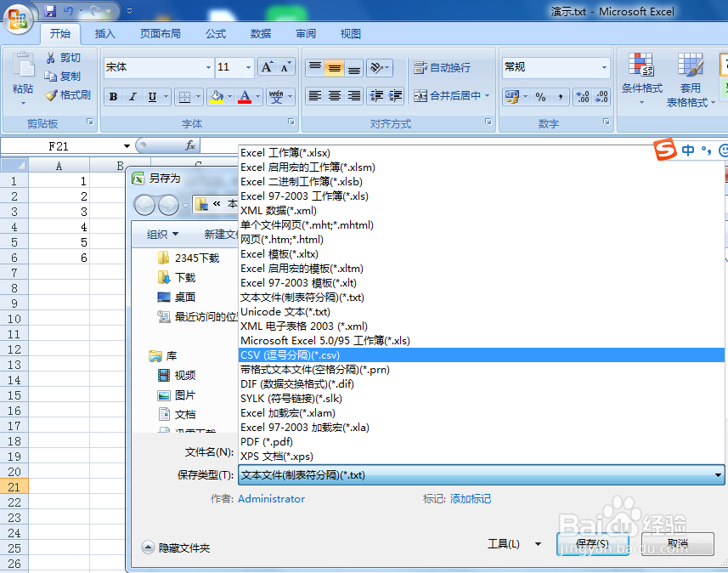The image size is (728, 573).
Task: Increase font size with large A icon
Action: (x=268, y=67)
